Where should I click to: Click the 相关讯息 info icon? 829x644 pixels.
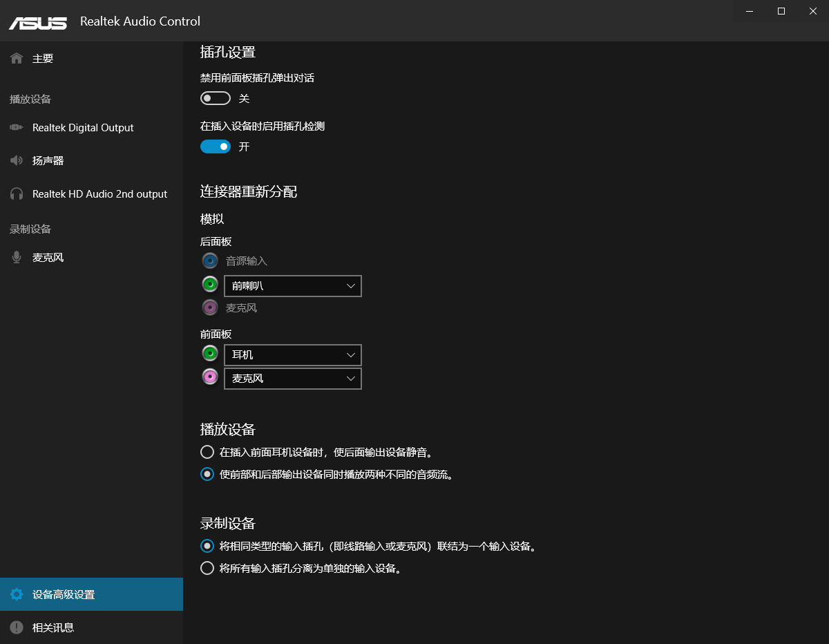tap(15, 627)
